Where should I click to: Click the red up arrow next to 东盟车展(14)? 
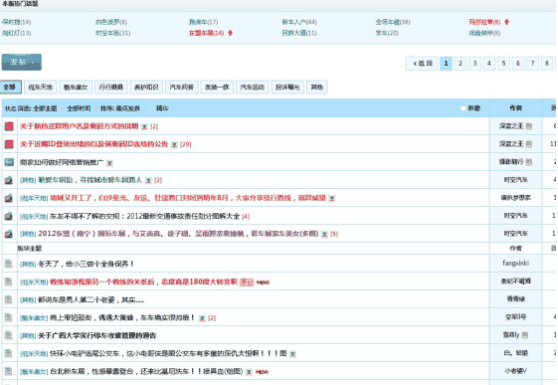tap(230, 33)
